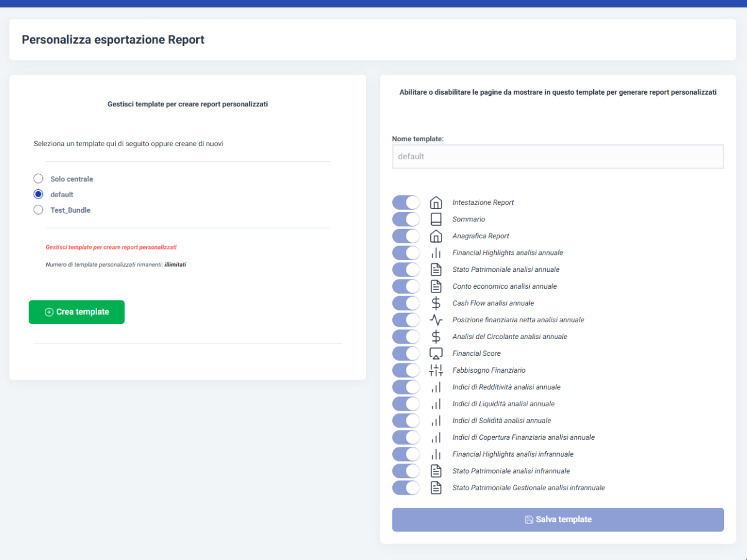Disable the Financial Score switch
The image size is (747, 560).
[x=406, y=353]
